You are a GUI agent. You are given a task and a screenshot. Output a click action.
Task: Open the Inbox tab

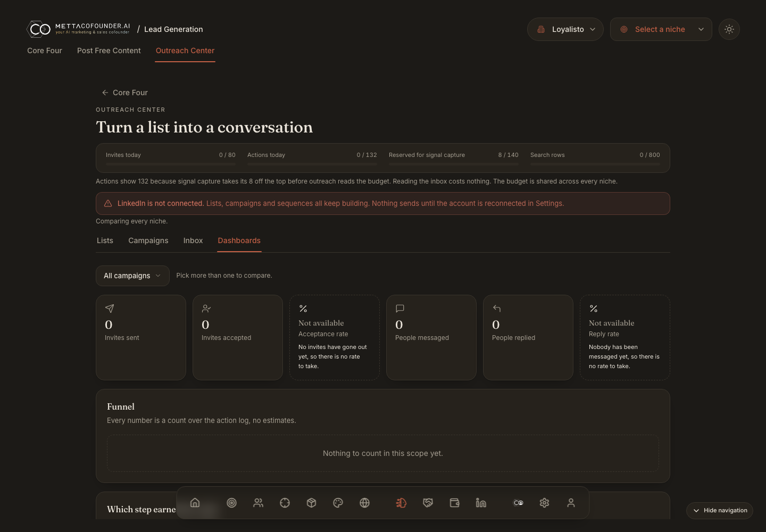click(193, 240)
